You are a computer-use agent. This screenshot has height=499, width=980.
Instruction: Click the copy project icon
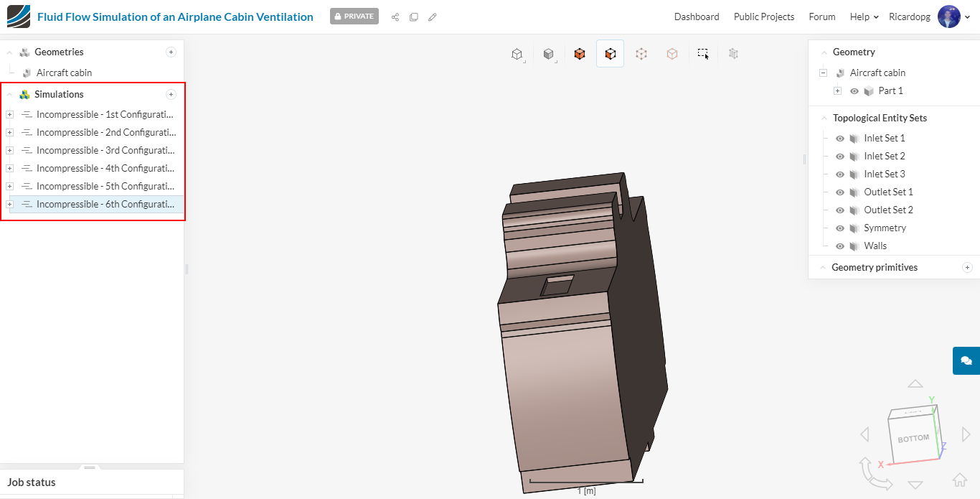pyautogui.click(x=414, y=17)
